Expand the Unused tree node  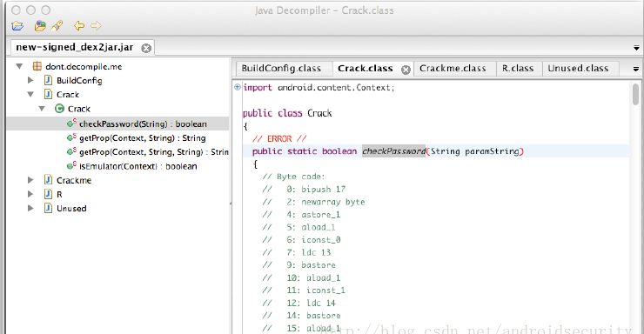tap(30, 208)
